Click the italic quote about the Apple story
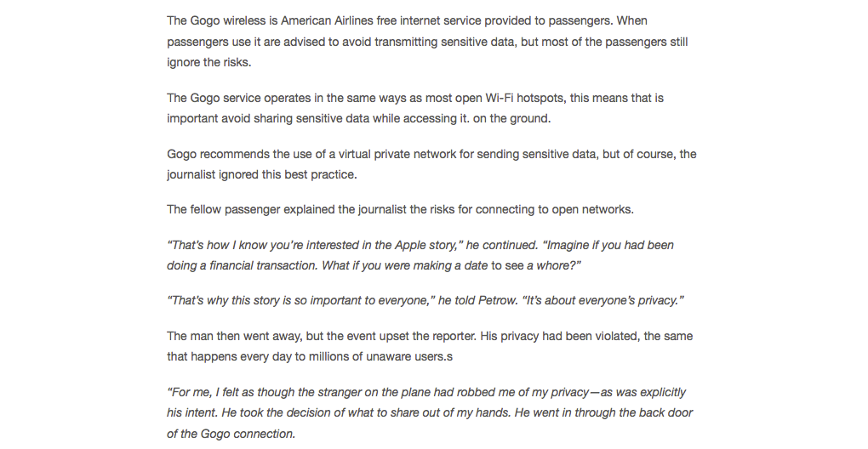Screen dimensions: 868x449 (420, 255)
